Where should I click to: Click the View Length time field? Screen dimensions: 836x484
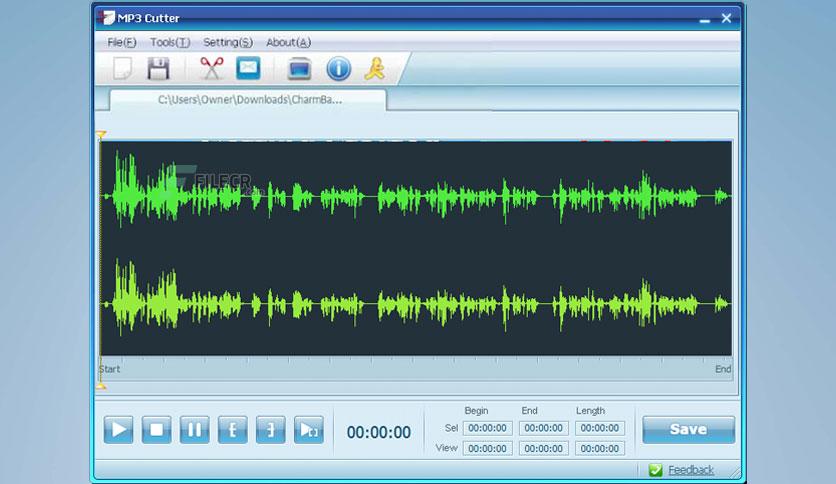600,448
